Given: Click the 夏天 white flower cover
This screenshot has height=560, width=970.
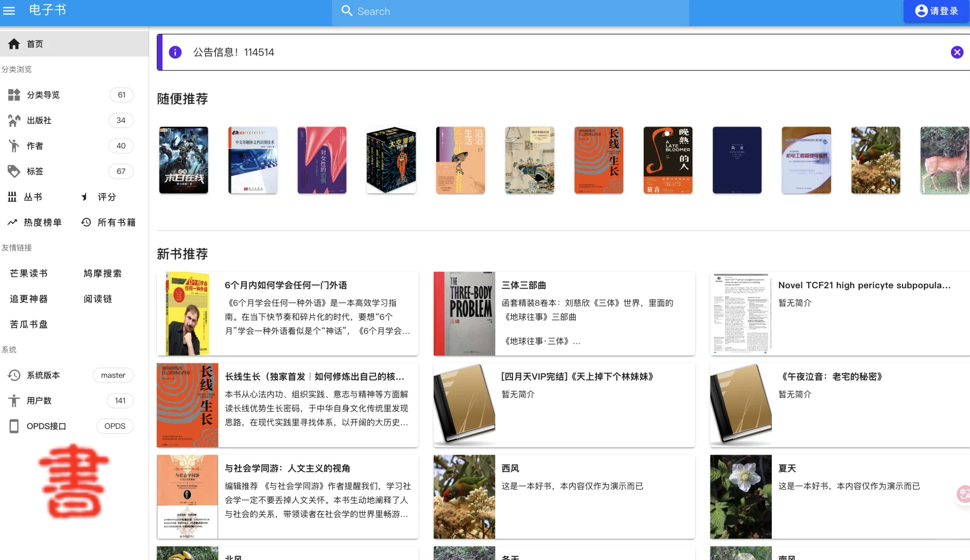Looking at the screenshot, I should point(741,497).
